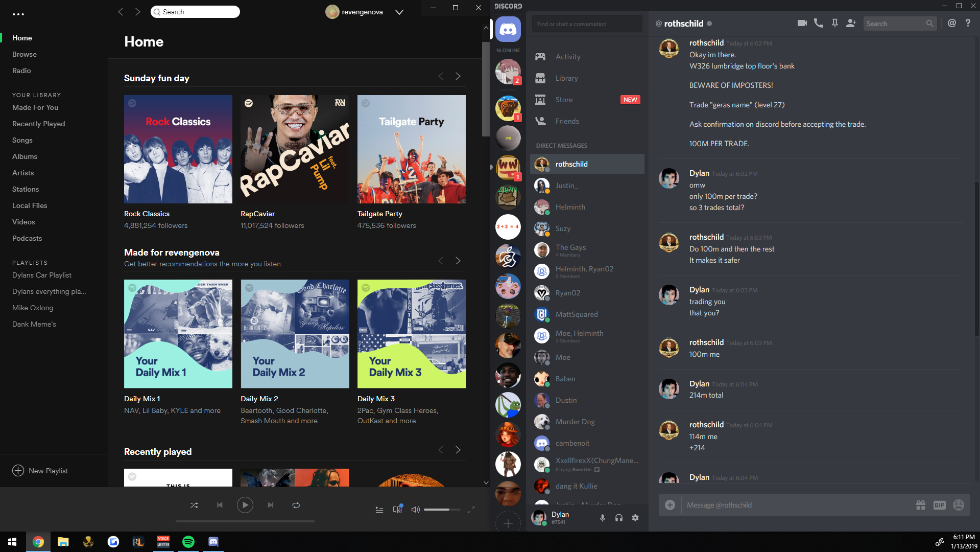Create a New Playlist in Spotify
This screenshot has height=552, width=980.
tap(40, 471)
